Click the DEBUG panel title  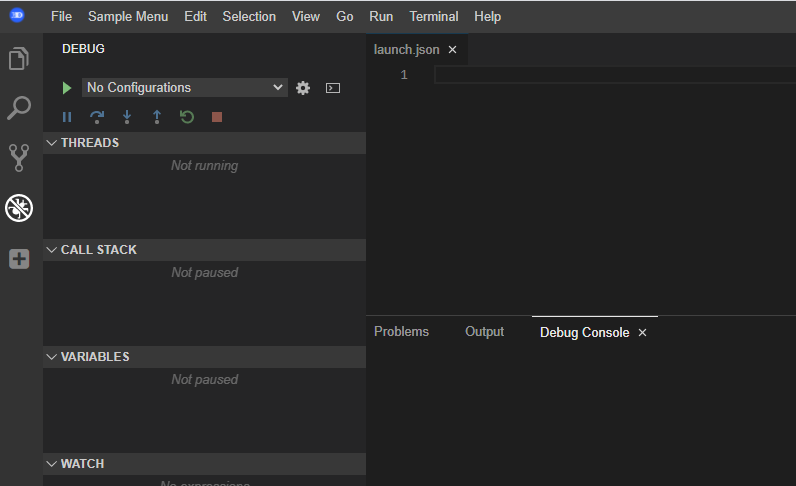point(83,49)
